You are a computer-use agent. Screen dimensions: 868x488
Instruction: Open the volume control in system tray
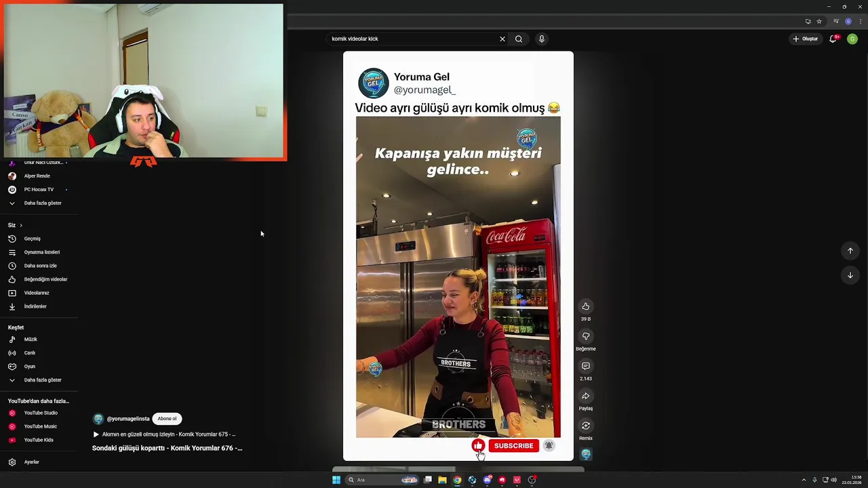tap(833, 480)
